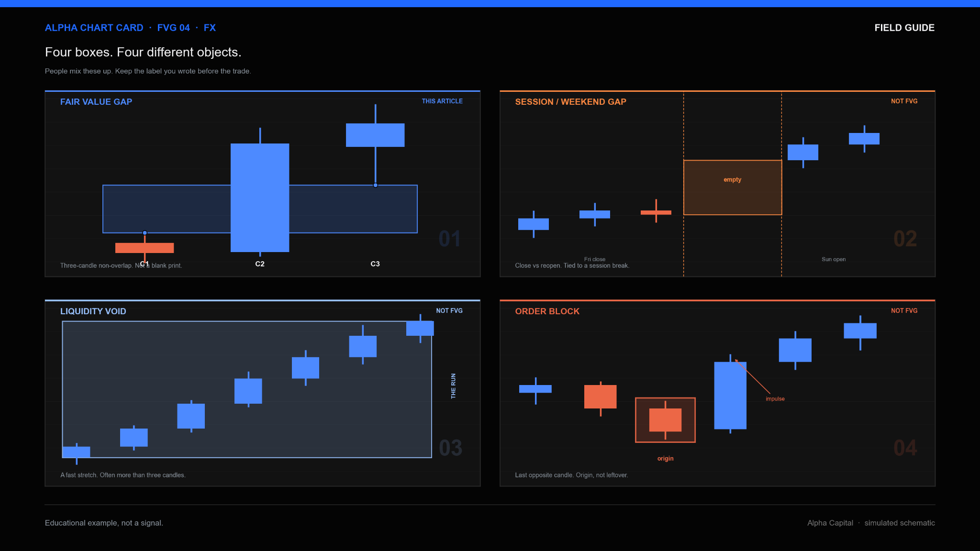The height and width of the screenshot is (551, 980).
Task: Click the "FAIR VALUE GAP" panel title
Action: (96, 102)
